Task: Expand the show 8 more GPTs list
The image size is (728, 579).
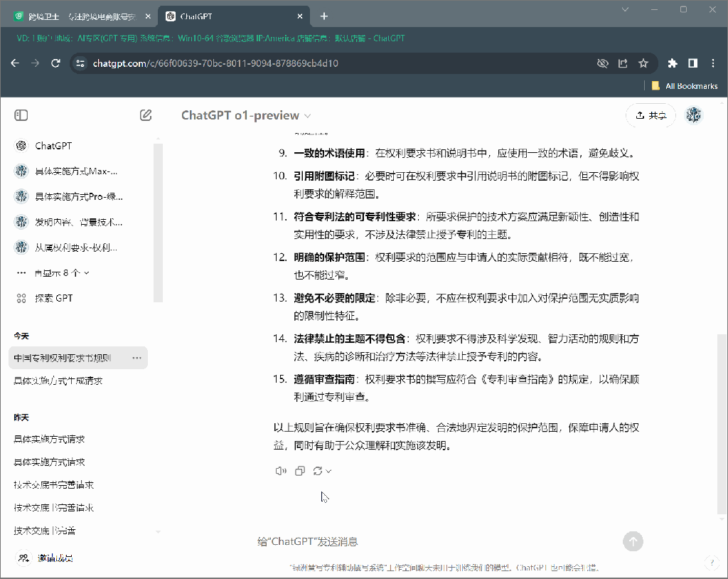Action: click(x=53, y=272)
